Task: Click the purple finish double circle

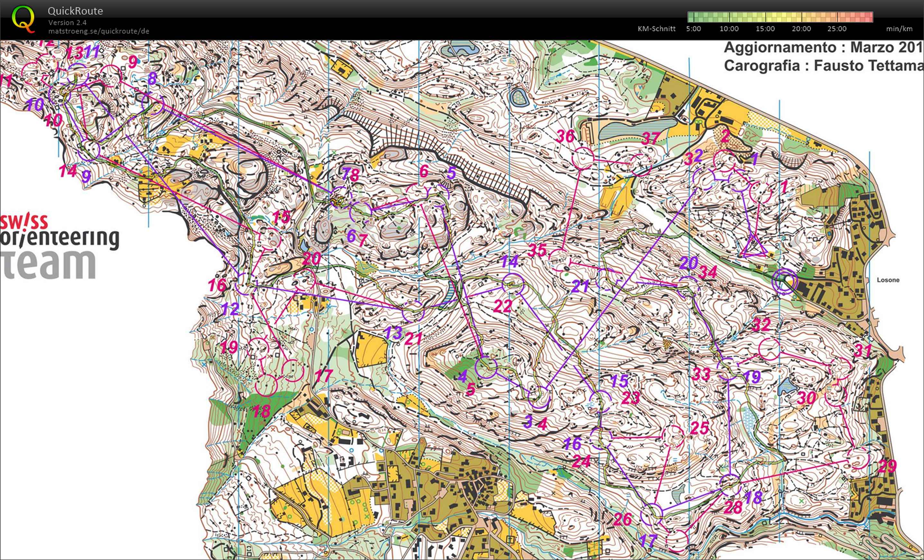Action: tap(784, 281)
